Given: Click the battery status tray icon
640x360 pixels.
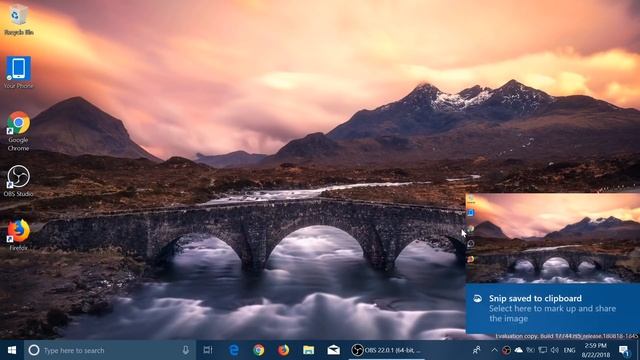Looking at the screenshot, I should pyautogui.click(x=530, y=350).
